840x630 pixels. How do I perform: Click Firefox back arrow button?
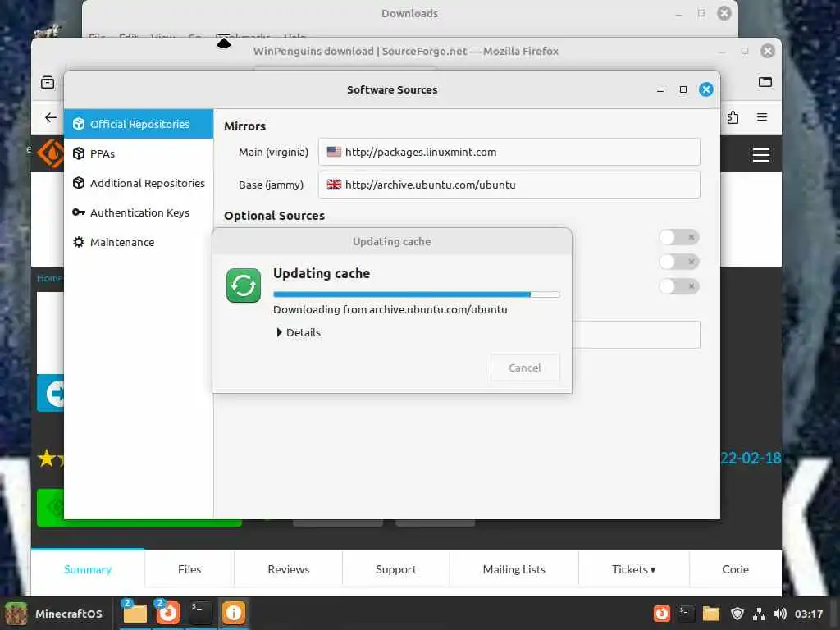(51, 117)
